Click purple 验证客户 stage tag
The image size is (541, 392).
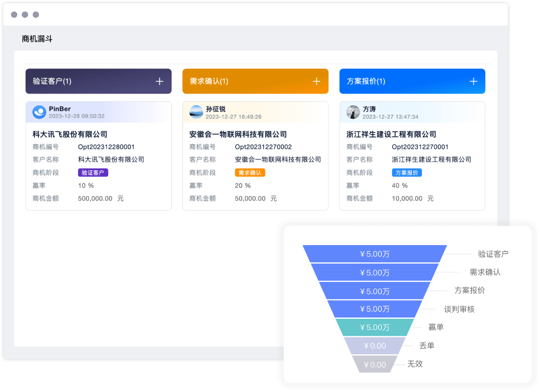click(x=93, y=173)
